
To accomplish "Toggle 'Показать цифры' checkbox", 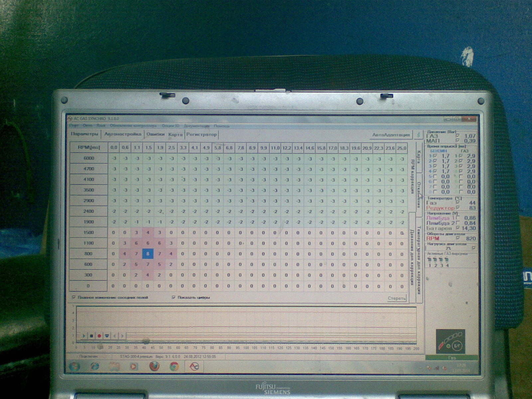I will click(x=174, y=297).
